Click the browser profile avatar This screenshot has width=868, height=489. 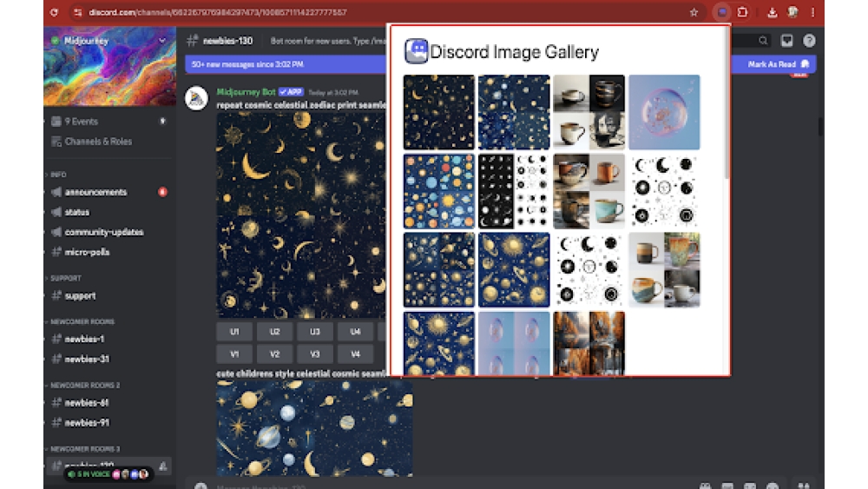click(792, 12)
